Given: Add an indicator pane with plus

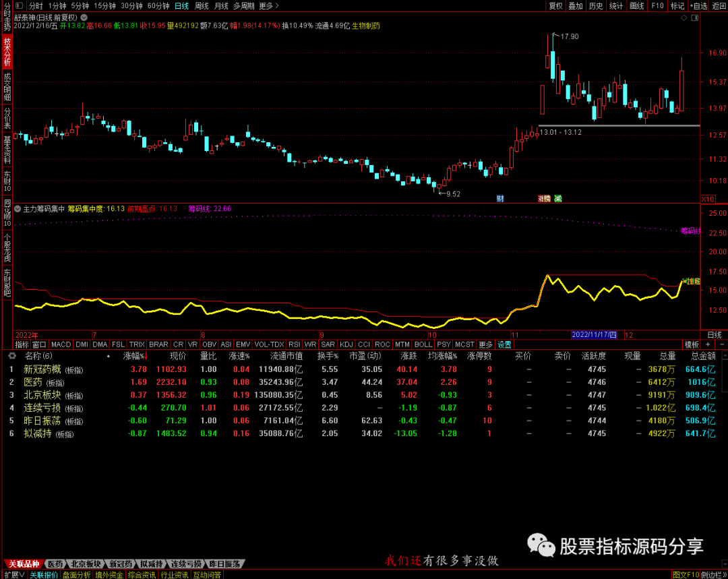Looking at the screenshot, I should [x=708, y=344].
